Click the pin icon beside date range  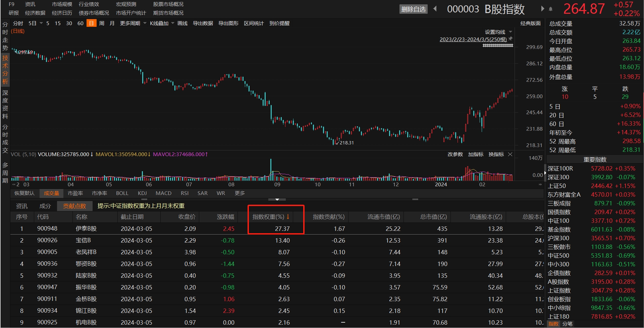tap(511, 39)
